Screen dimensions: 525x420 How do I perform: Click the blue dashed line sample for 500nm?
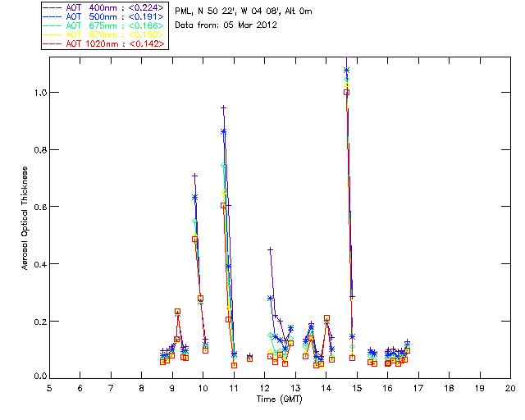52,16
